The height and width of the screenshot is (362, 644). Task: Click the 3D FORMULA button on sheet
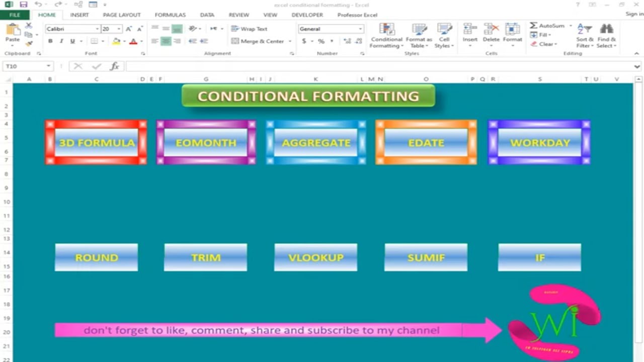click(x=97, y=143)
